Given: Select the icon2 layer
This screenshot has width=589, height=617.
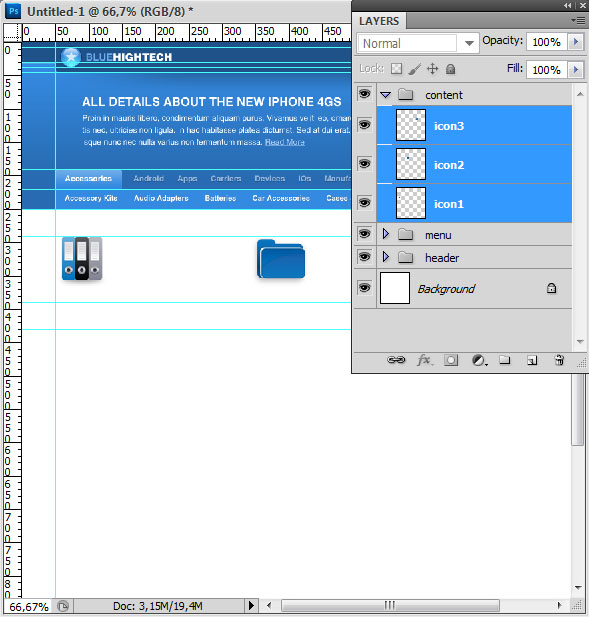Looking at the screenshot, I should 474,164.
